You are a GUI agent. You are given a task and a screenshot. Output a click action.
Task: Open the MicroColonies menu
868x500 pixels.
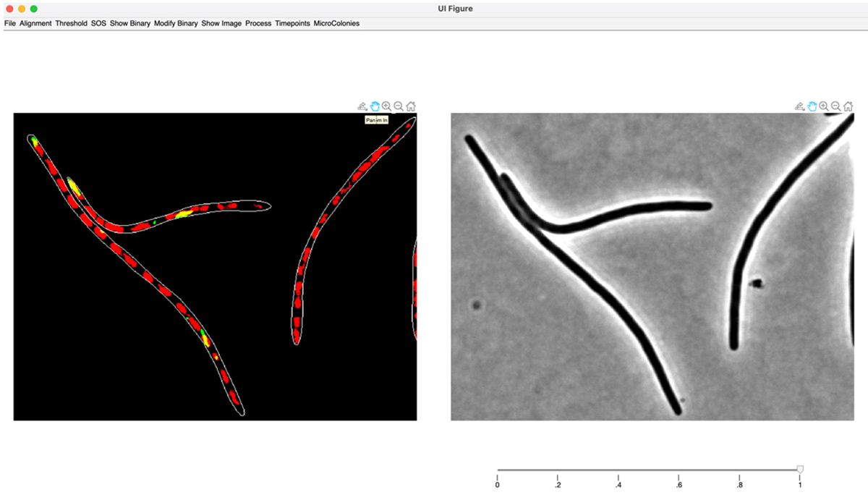pyautogui.click(x=334, y=23)
